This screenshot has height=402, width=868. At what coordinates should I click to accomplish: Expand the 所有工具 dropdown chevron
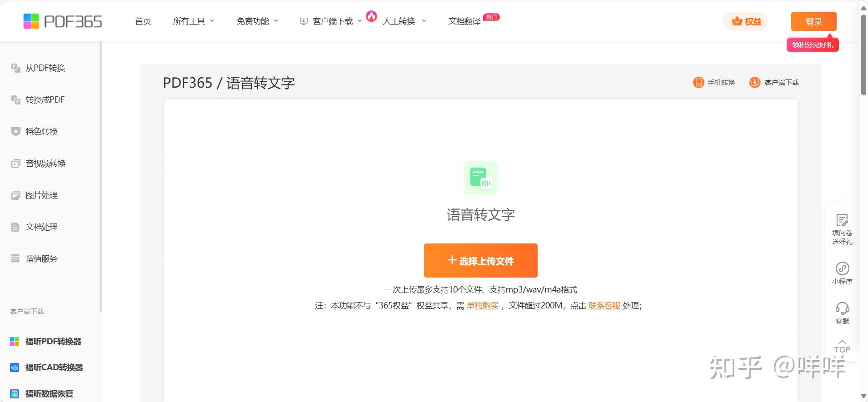pyautogui.click(x=212, y=21)
